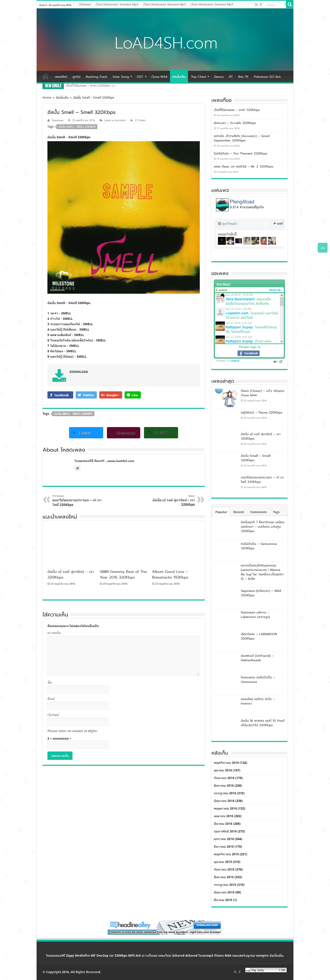Open GMM Grammy Best of The Year link
This screenshot has height=980, width=330.
123,574
